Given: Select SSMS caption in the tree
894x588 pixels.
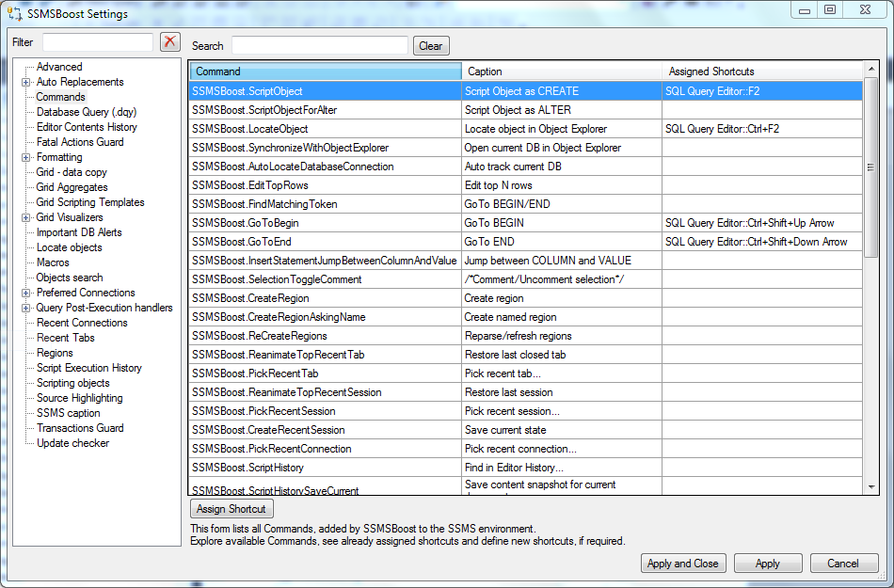Looking at the screenshot, I should click(x=68, y=413).
